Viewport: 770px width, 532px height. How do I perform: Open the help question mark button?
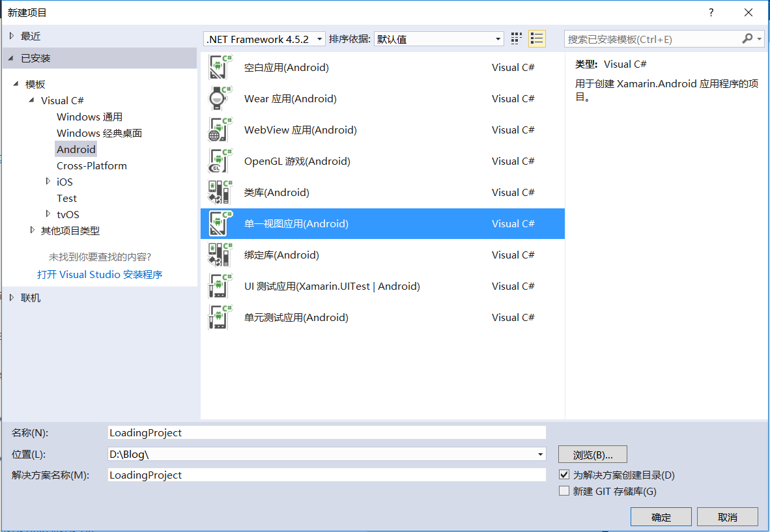pyautogui.click(x=711, y=12)
